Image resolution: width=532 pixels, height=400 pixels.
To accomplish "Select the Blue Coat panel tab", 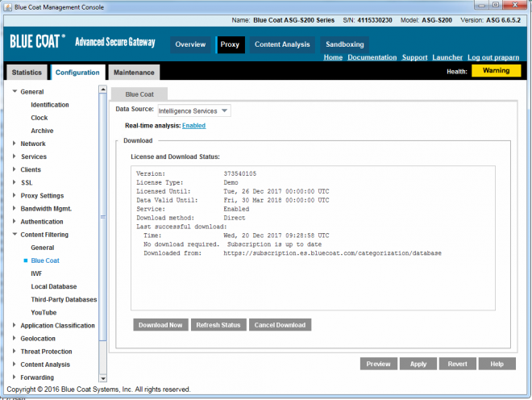I will click(139, 94).
